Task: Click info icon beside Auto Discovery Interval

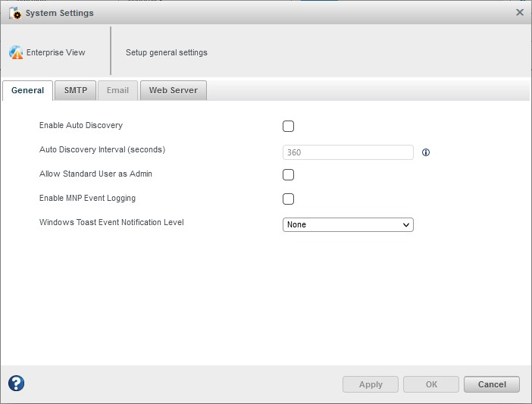Action: pos(426,152)
